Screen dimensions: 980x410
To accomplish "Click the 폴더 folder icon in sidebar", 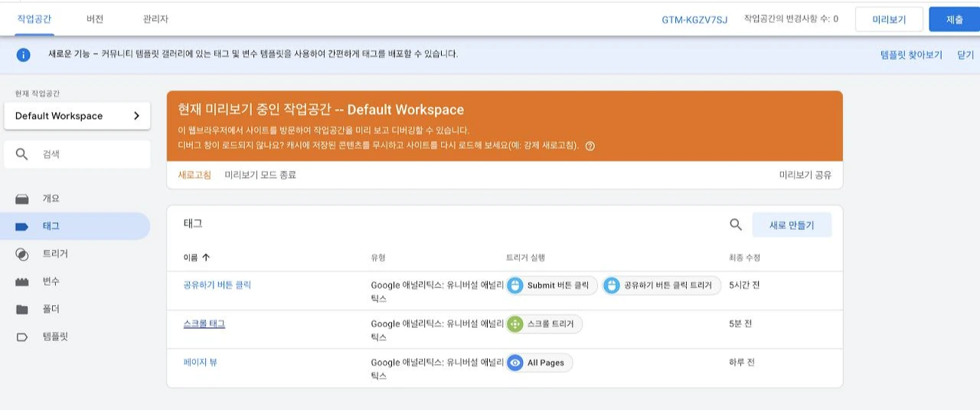I will (x=22, y=309).
